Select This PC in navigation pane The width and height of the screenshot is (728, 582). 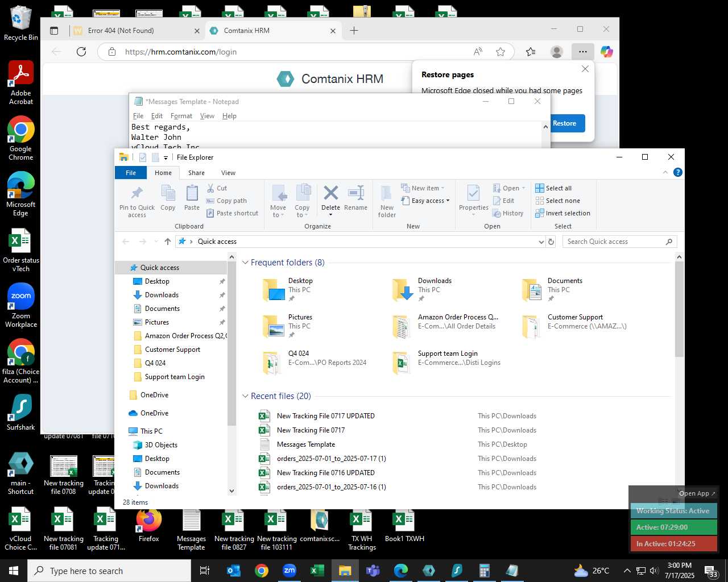click(151, 431)
